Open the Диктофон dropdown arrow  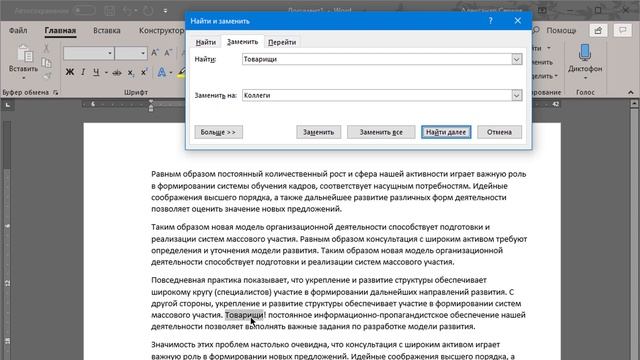coord(585,78)
